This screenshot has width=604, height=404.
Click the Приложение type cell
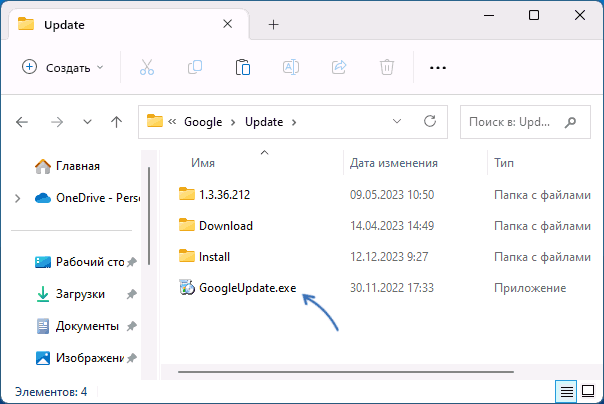[530, 288]
